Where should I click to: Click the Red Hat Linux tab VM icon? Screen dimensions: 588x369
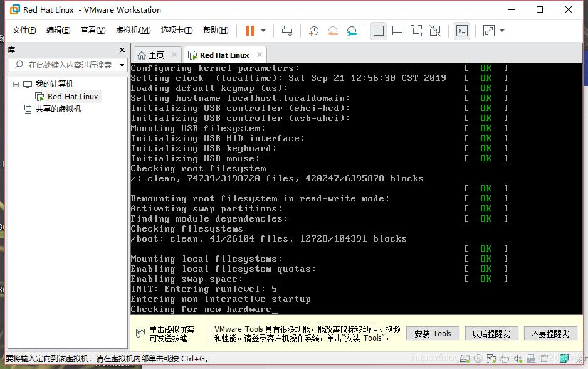coord(192,56)
